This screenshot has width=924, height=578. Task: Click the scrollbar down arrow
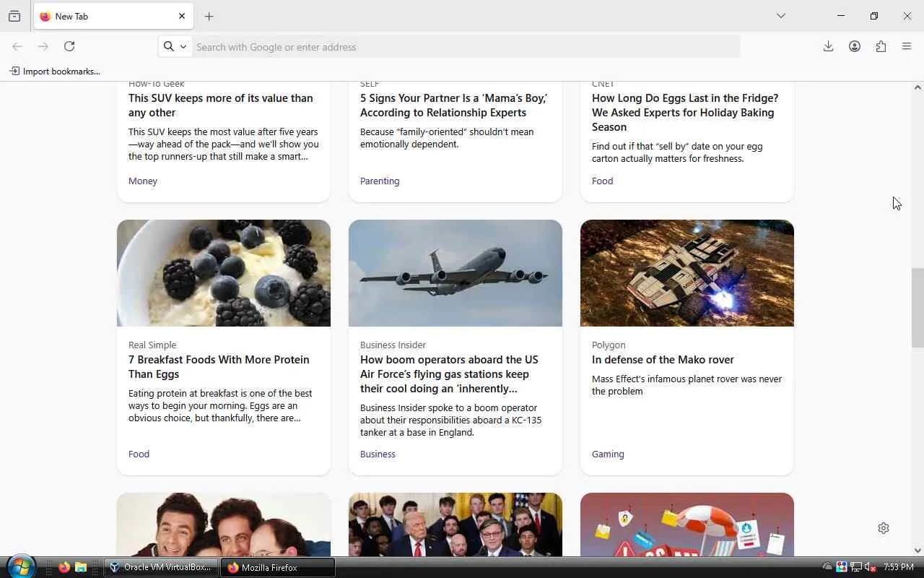click(x=918, y=551)
